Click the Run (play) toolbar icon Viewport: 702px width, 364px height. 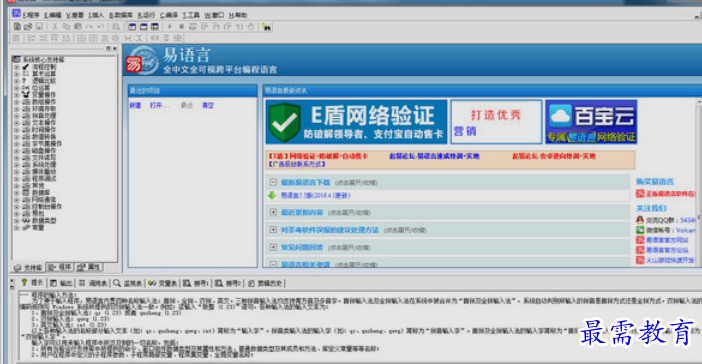170,27
